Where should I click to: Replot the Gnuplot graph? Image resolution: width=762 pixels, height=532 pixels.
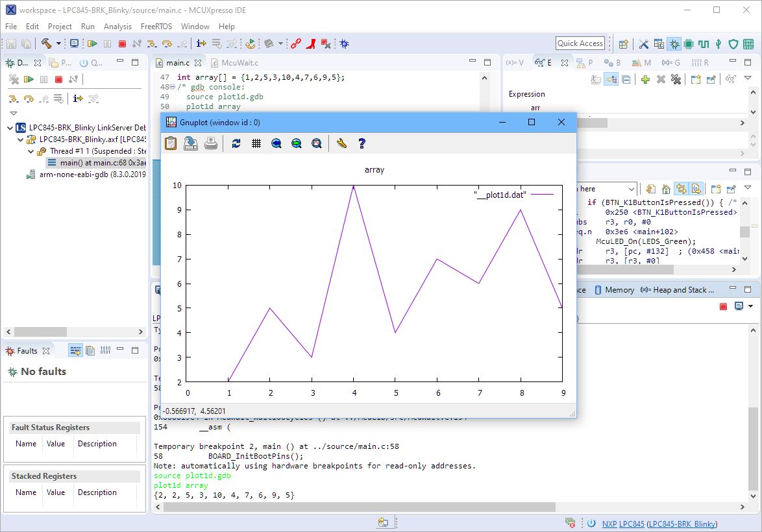point(236,143)
